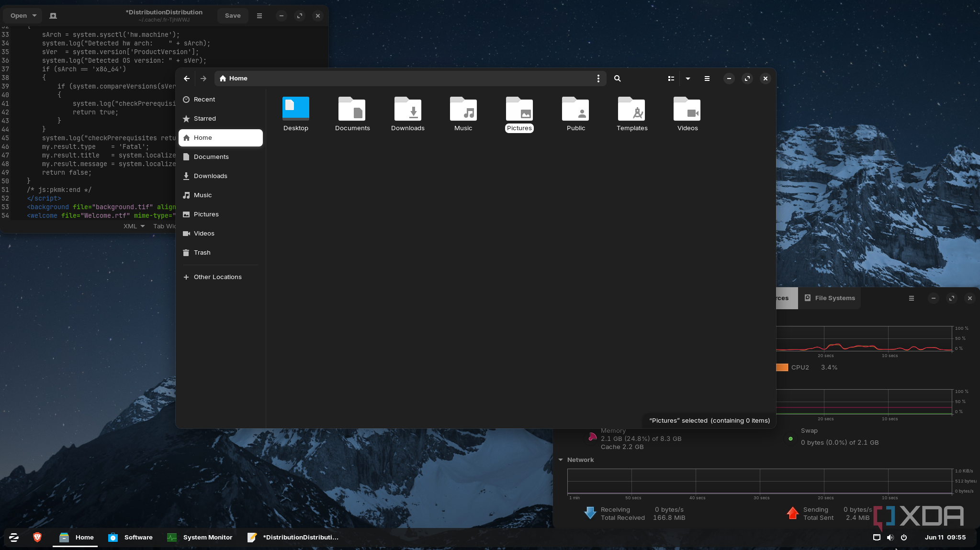Viewport: 980px width, 550px height.
Task: Switch to Home Files taskbar item
Action: tap(76, 538)
